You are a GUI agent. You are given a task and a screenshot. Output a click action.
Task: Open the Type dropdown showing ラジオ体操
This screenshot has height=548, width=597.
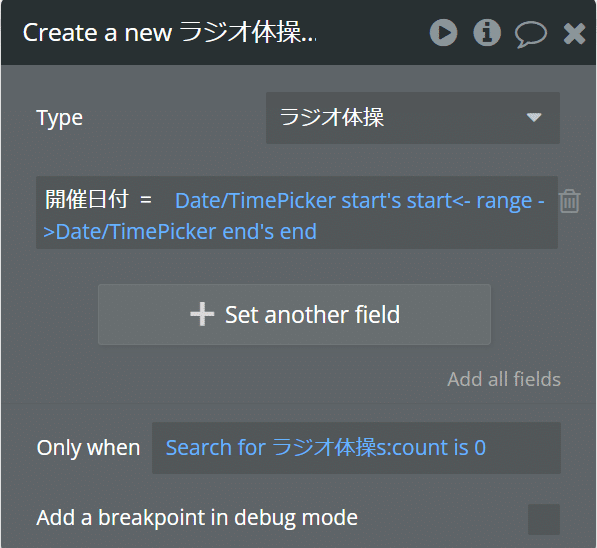tap(413, 118)
